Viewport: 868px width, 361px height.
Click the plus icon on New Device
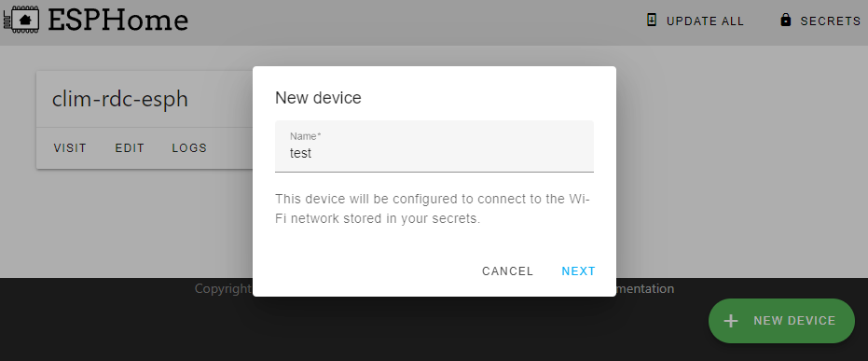[731, 321]
